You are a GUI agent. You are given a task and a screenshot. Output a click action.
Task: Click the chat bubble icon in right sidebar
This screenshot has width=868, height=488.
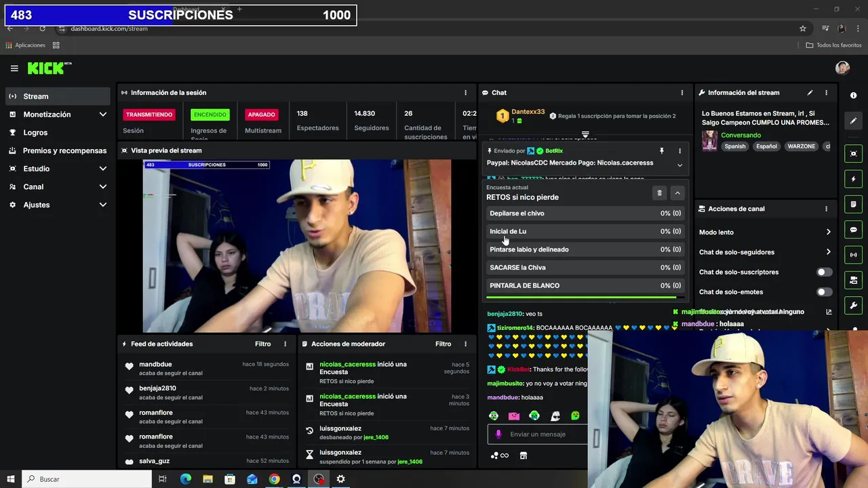point(854,230)
